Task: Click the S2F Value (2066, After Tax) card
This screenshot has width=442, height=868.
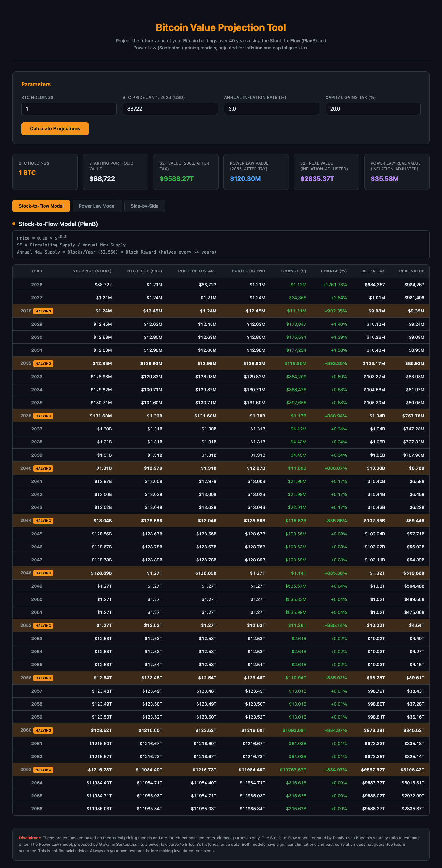Action: [186, 172]
